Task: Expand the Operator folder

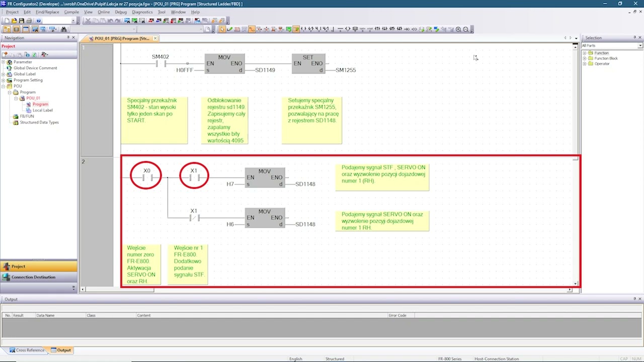Action: point(585,64)
